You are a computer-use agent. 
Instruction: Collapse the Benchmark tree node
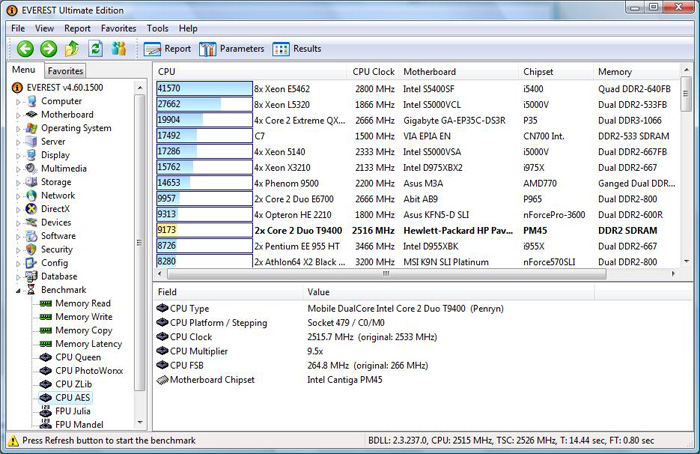click(19, 290)
